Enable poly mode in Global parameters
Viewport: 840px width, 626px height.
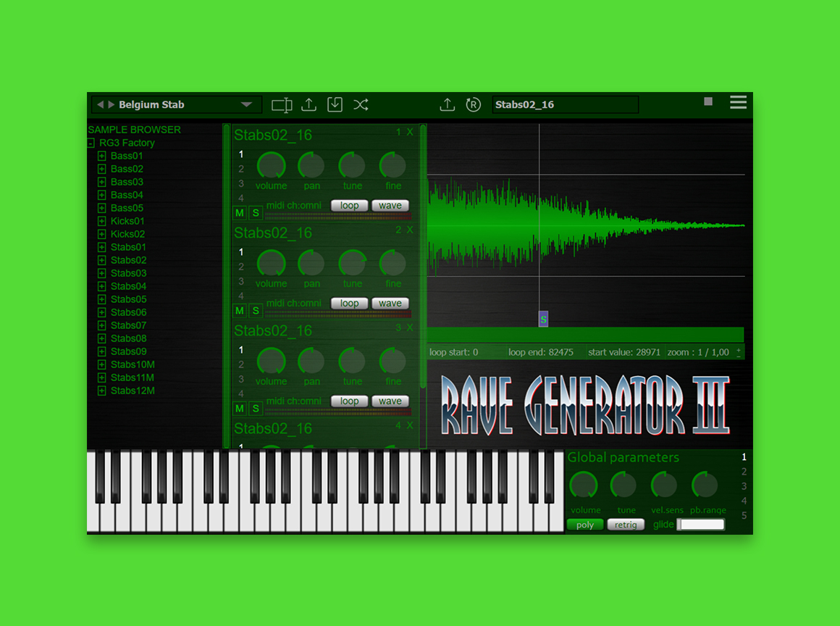click(585, 525)
